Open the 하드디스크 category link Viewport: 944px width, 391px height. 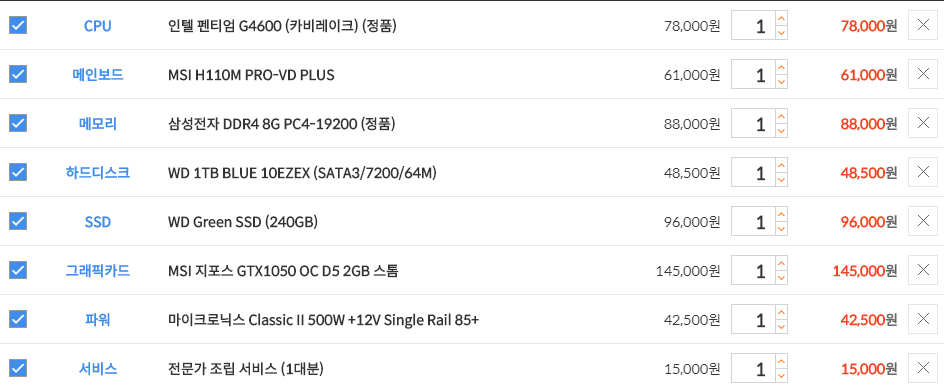click(x=98, y=173)
